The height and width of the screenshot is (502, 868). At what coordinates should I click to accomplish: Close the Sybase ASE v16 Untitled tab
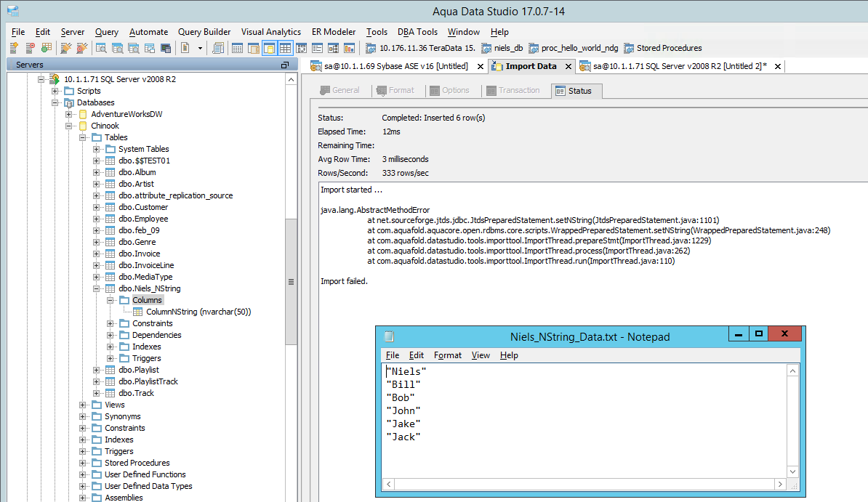480,66
